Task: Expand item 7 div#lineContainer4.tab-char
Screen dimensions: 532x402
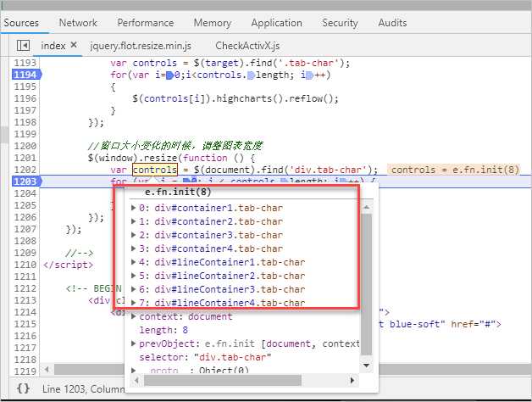Action: (x=134, y=303)
